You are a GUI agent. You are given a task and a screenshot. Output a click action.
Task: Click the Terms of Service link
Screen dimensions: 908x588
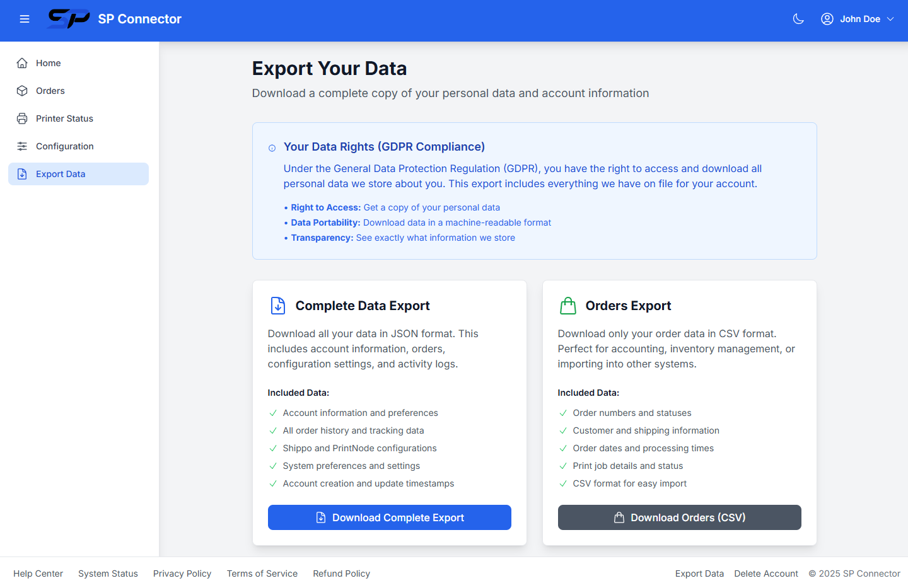[262, 574]
